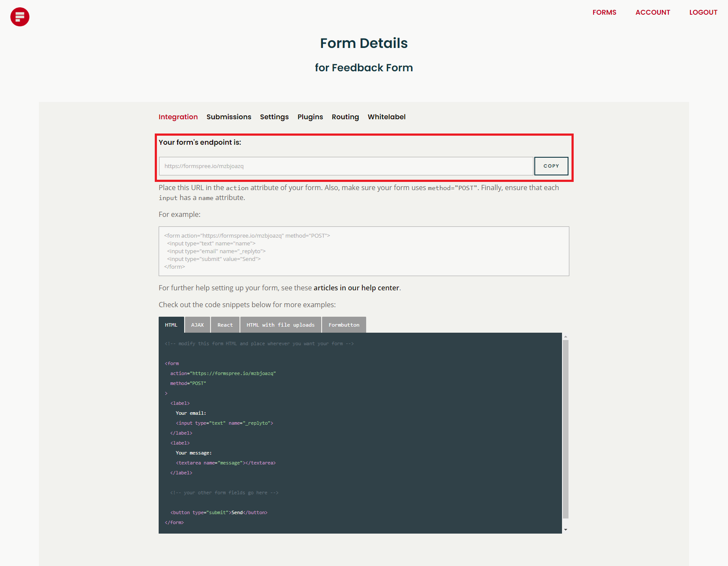The width and height of the screenshot is (728, 566).
Task: Switch to the HTML code snippet tab
Action: [x=171, y=324]
